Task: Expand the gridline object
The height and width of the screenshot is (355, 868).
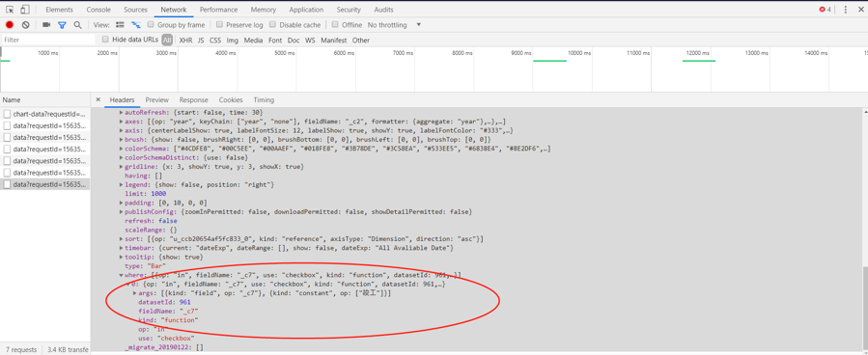Action: 122,167
